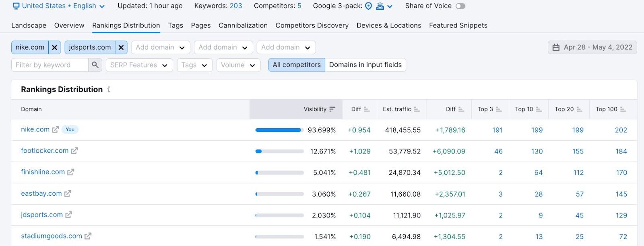Toggle Share of Voice switch
The height and width of the screenshot is (246, 644).
460,6
